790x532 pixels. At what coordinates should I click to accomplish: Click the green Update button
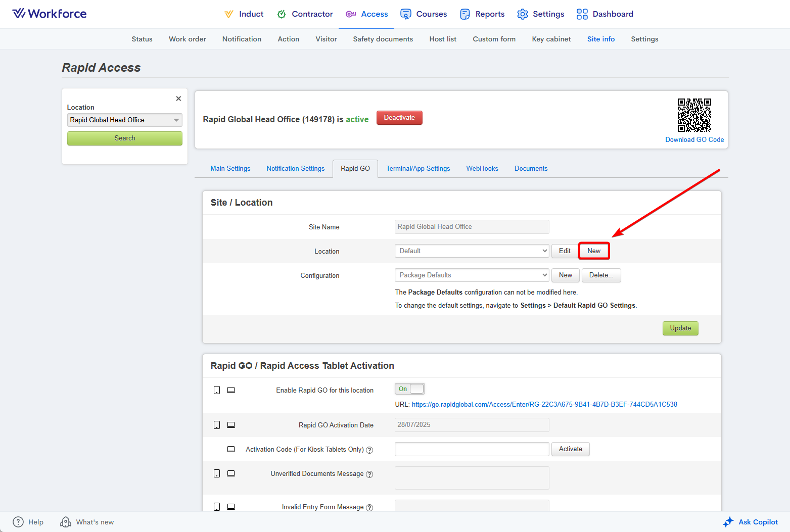click(680, 328)
